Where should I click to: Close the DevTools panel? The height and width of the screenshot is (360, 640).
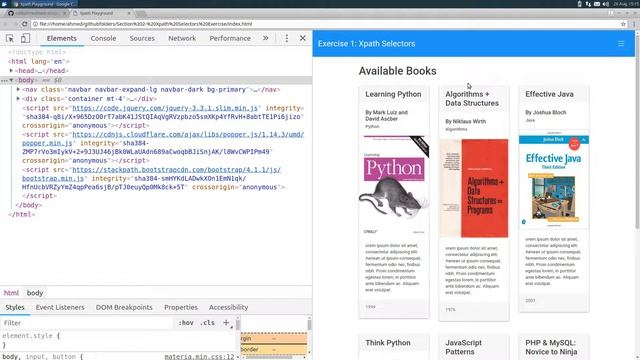[x=302, y=38]
